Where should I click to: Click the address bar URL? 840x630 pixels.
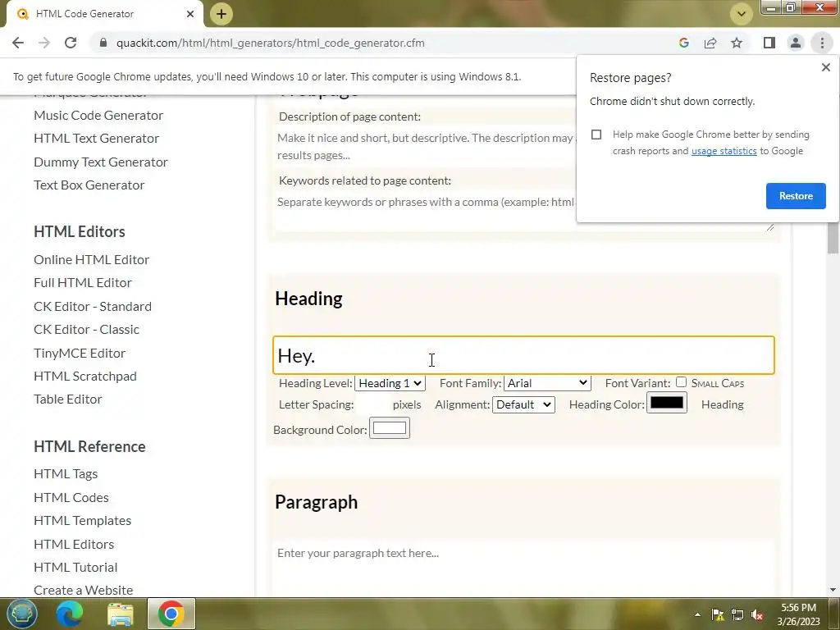(x=271, y=43)
